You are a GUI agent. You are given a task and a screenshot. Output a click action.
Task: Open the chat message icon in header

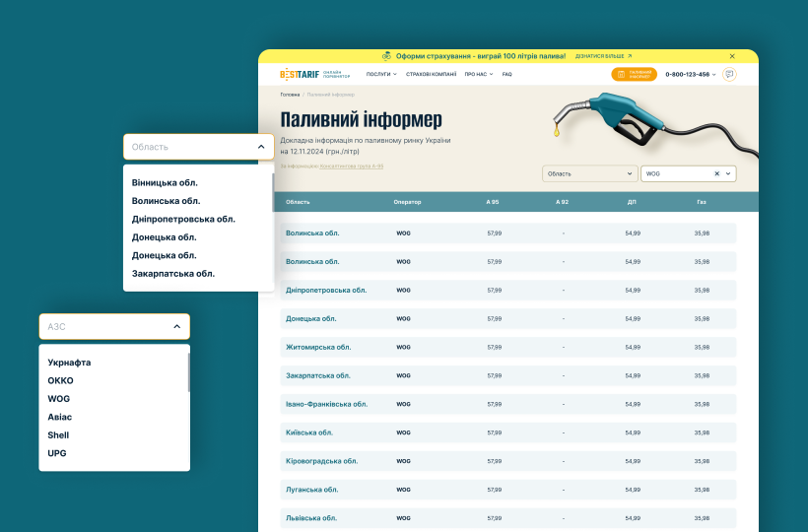[729, 74]
